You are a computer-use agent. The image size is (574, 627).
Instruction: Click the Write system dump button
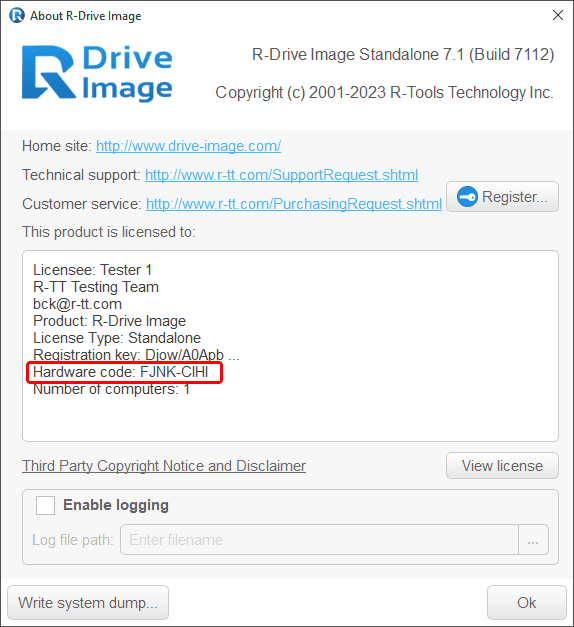pos(88,603)
